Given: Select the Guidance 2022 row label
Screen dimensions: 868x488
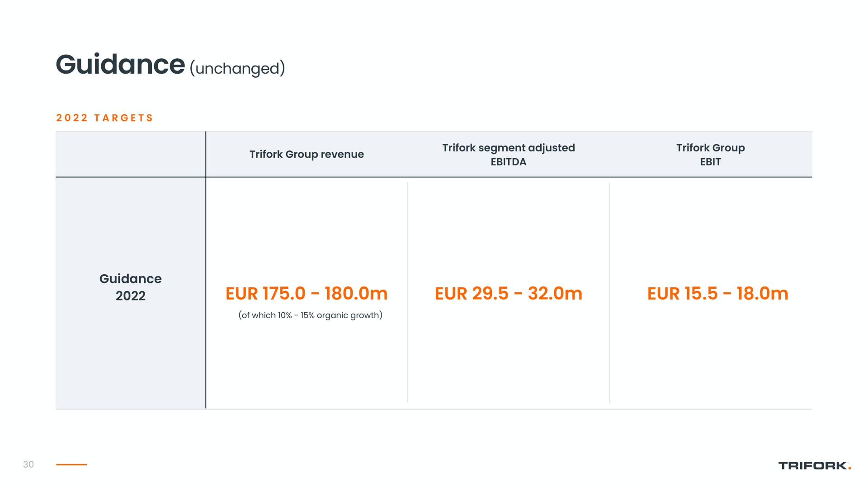Looking at the screenshot, I should tap(130, 287).
